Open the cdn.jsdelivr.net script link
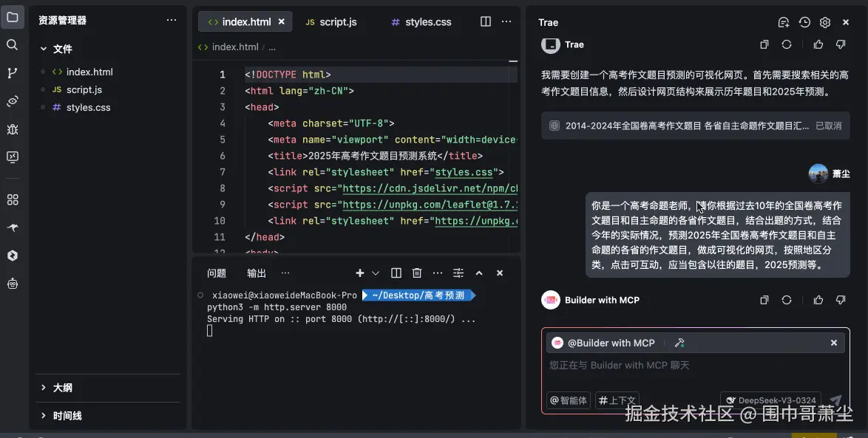The height and width of the screenshot is (438, 868). [430, 188]
